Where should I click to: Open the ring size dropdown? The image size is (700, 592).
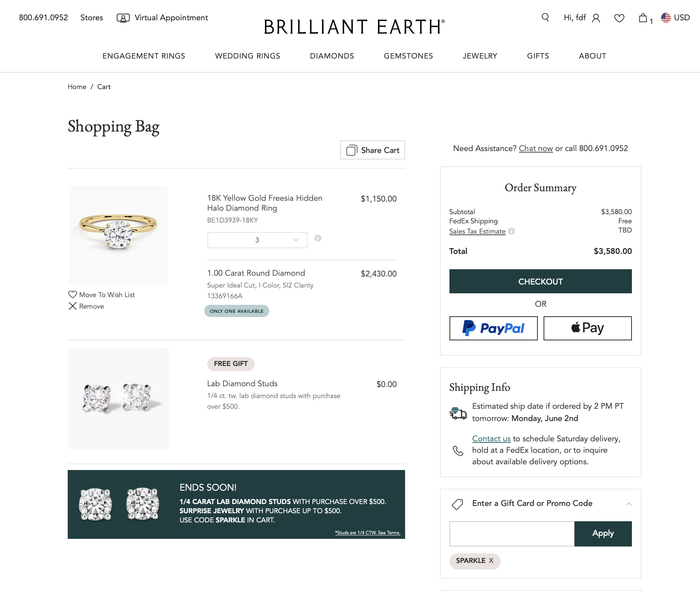[x=257, y=240]
